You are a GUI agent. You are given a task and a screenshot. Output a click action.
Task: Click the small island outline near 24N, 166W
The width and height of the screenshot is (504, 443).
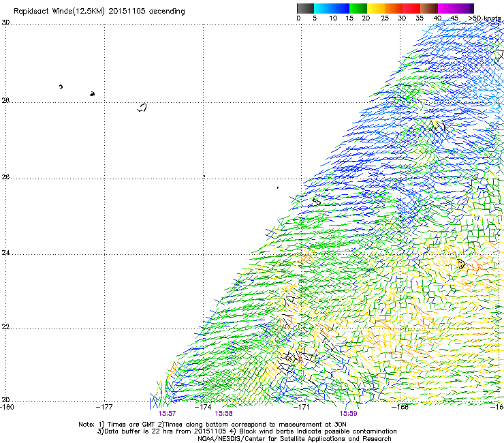coord(460,264)
